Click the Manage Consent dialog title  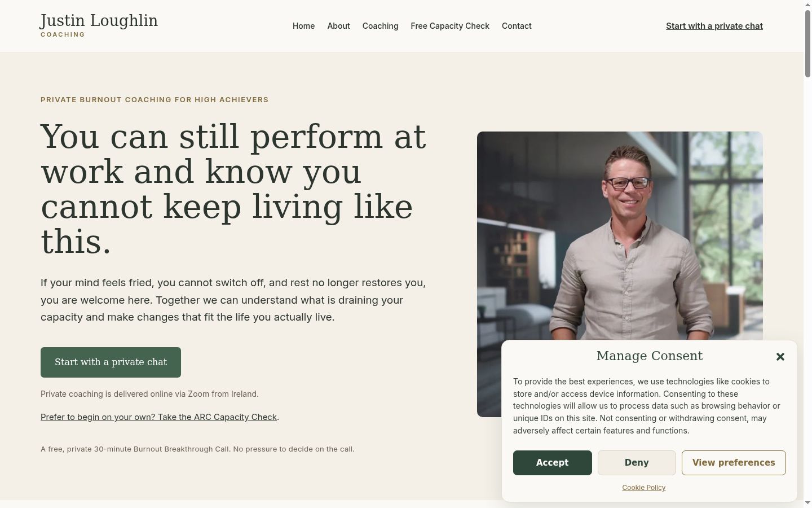(x=650, y=356)
